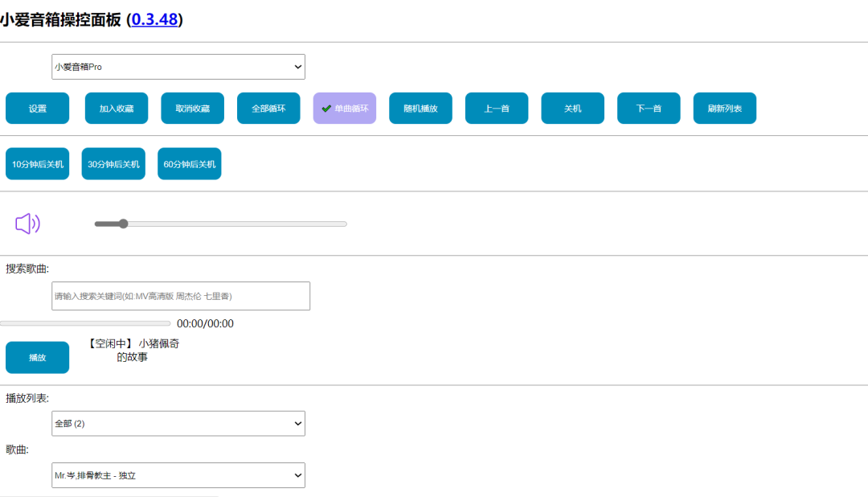Screen dimensions: 868x497
Task: Click the 播放列表 label
Action: [27, 398]
